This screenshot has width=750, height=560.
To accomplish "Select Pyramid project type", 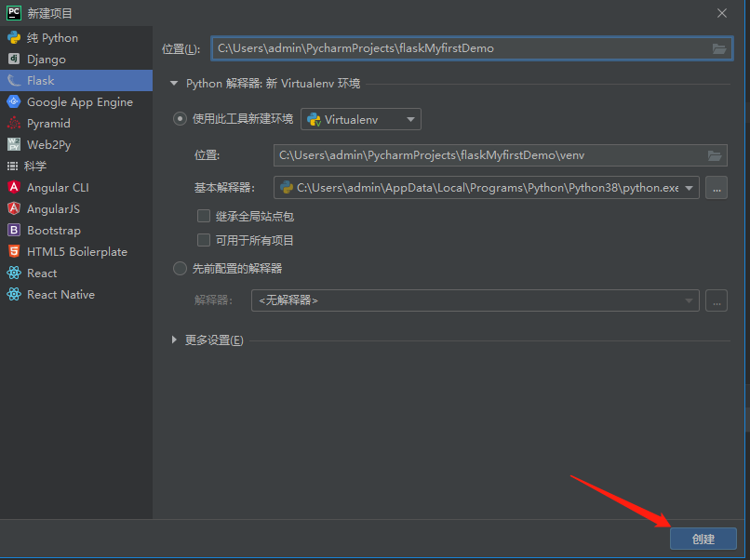I will pyautogui.click(x=76, y=124).
